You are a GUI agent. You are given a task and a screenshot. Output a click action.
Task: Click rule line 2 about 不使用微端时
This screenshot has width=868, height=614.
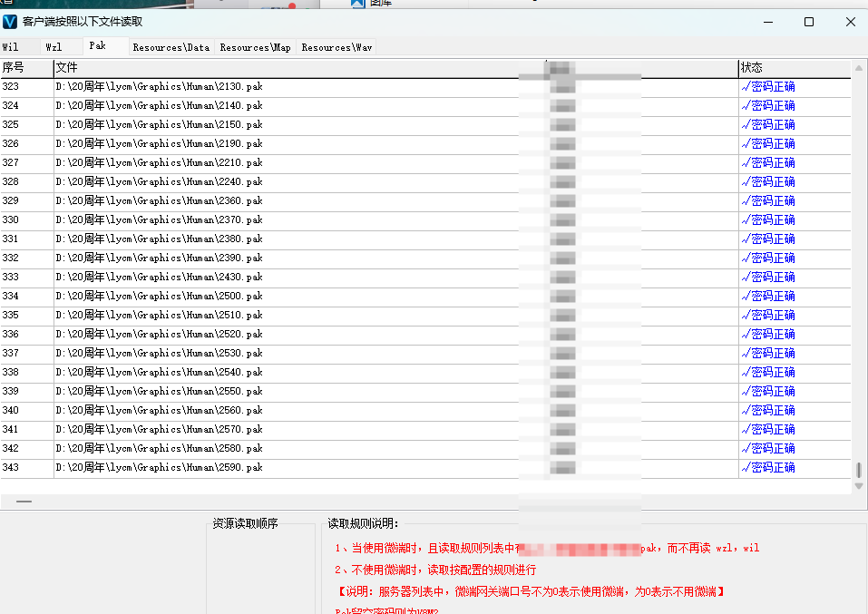pyautogui.click(x=435, y=570)
